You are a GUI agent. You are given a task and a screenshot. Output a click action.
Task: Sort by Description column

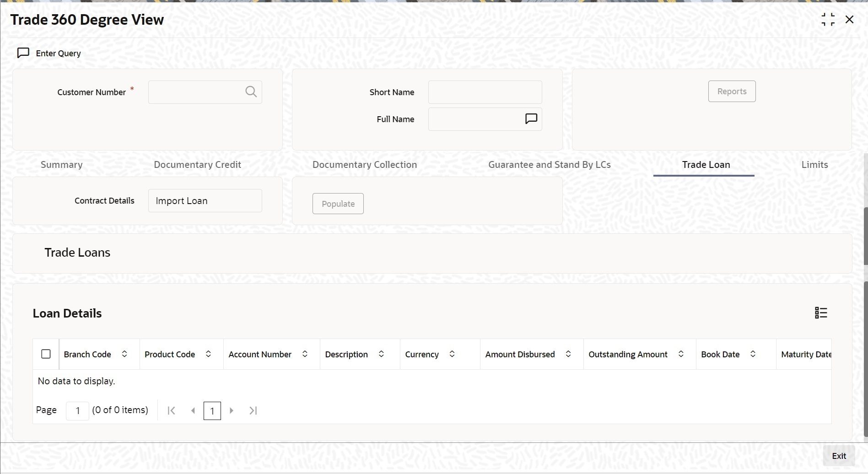[x=381, y=354]
